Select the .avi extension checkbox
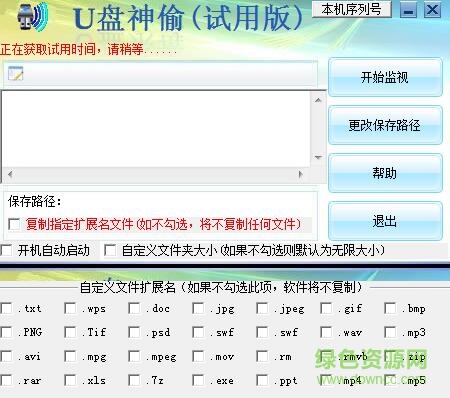The width and height of the screenshot is (450, 398). tap(6, 356)
